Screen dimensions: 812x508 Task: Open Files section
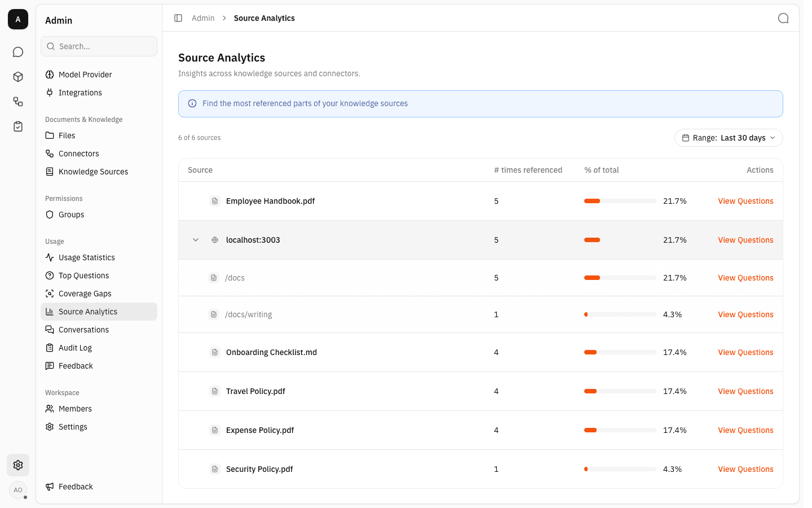tap(99, 135)
